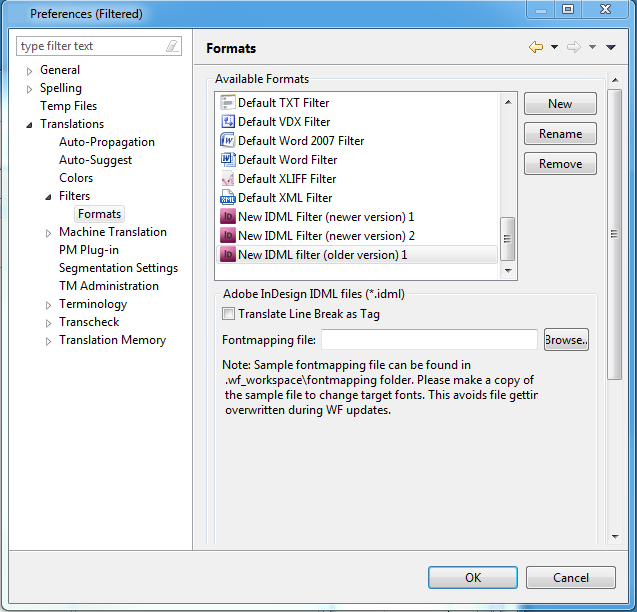Click the Rename button
637x612 pixels.
coord(560,134)
